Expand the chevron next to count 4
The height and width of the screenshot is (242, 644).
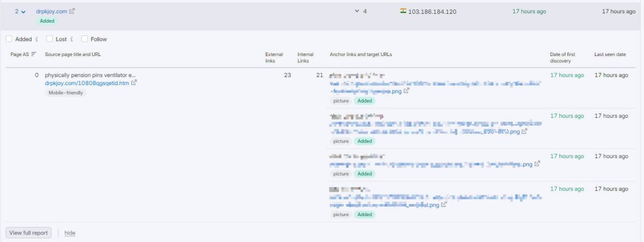tap(357, 11)
